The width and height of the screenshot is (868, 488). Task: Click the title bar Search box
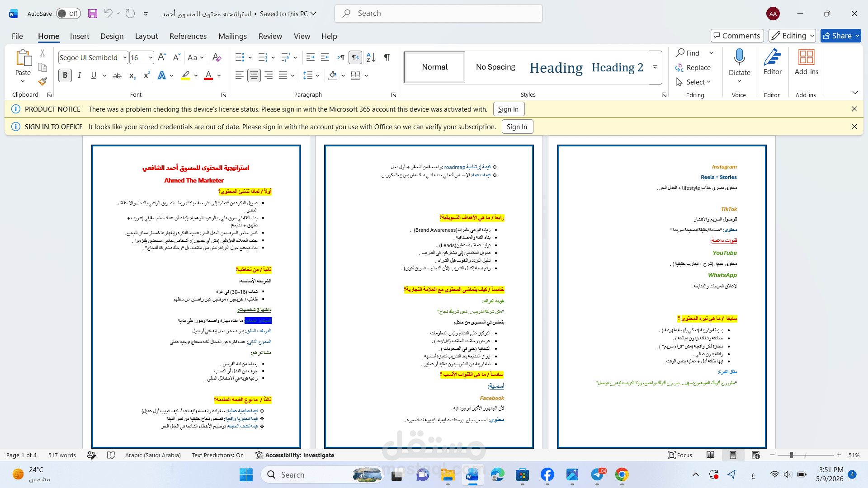439,14
